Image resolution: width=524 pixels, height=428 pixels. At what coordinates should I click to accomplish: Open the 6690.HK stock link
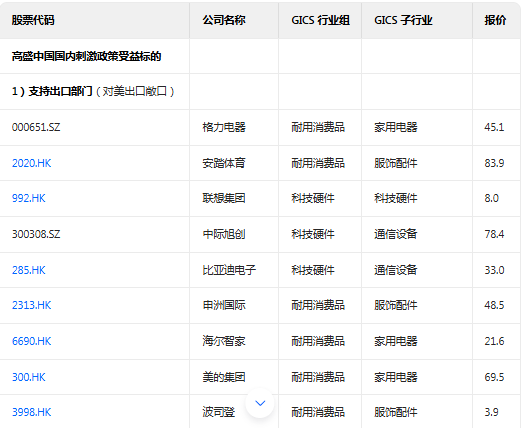(x=32, y=341)
